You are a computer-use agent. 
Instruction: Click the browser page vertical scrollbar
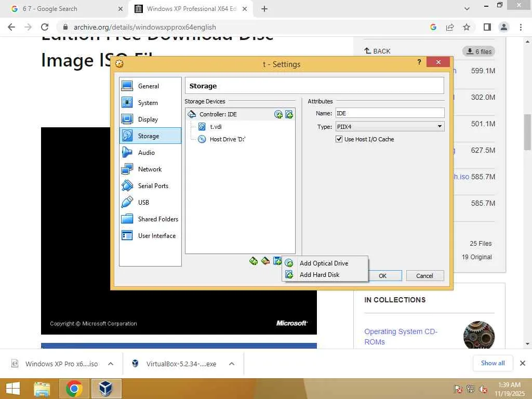pyautogui.click(x=527, y=132)
